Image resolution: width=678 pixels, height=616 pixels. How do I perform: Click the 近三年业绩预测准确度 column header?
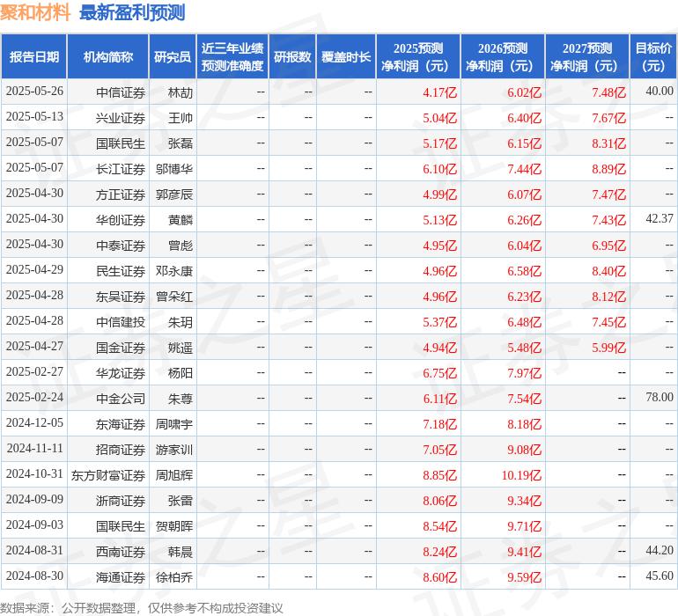[232, 56]
